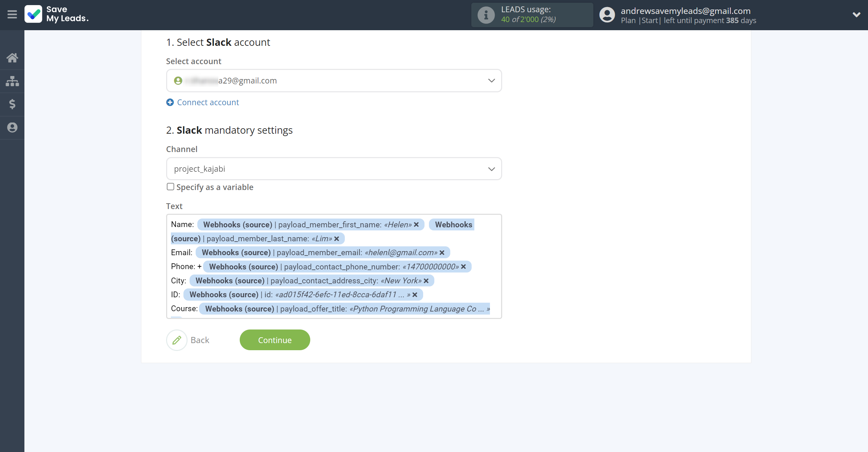Remove the payload_contact_address_city variable tag
Image resolution: width=868 pixels, height=452 pixels.
coord(426,281)
